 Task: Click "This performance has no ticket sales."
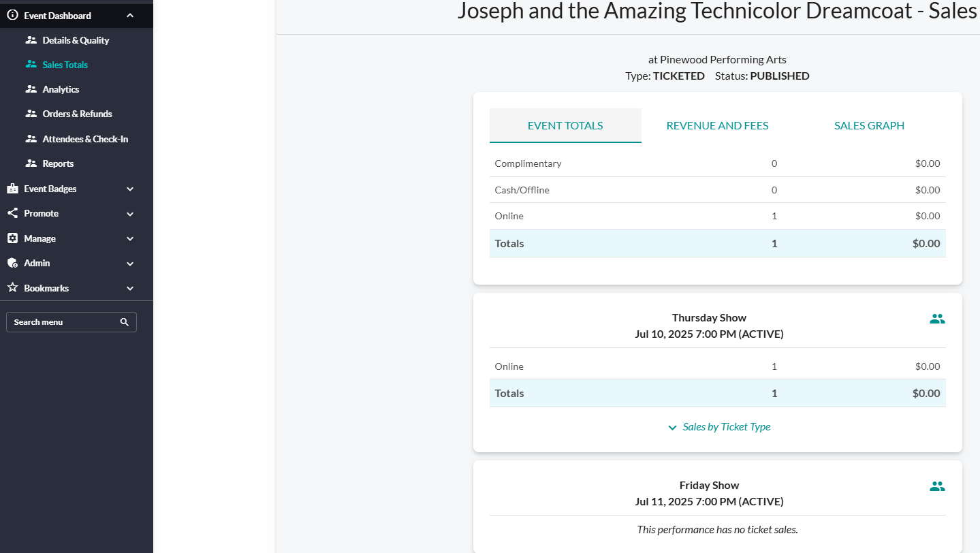tap(717, 529)
